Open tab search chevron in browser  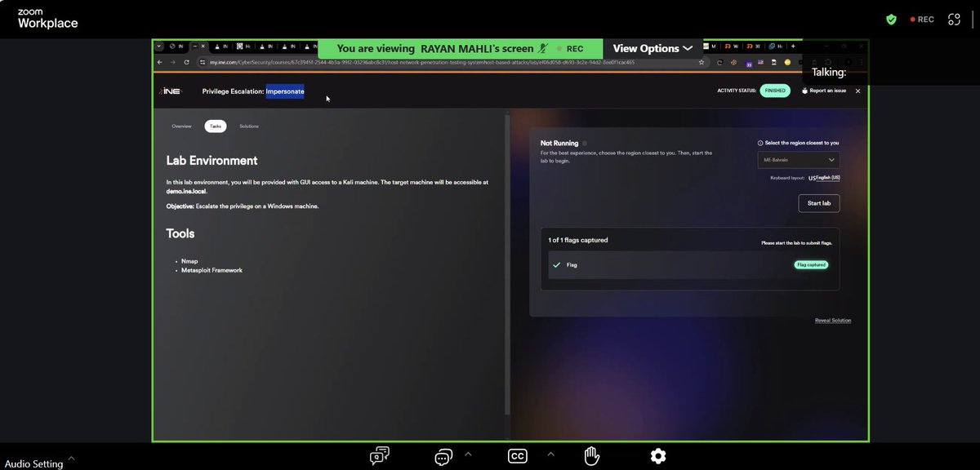pos(159,47)
